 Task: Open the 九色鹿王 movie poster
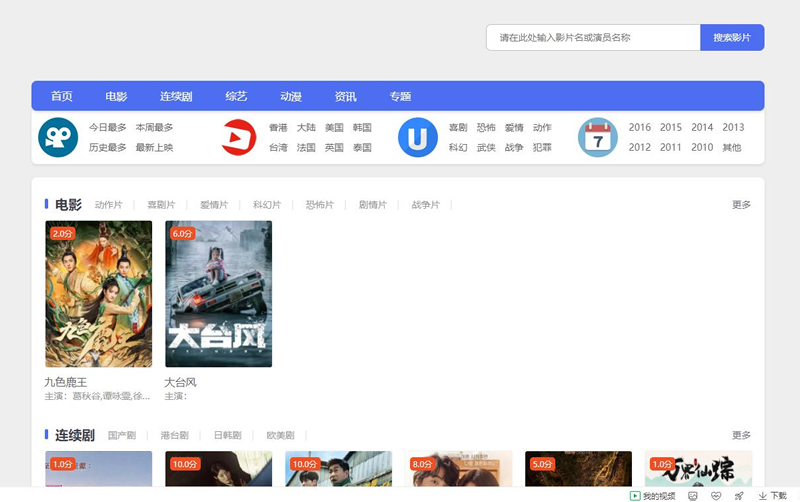(99, 294)
